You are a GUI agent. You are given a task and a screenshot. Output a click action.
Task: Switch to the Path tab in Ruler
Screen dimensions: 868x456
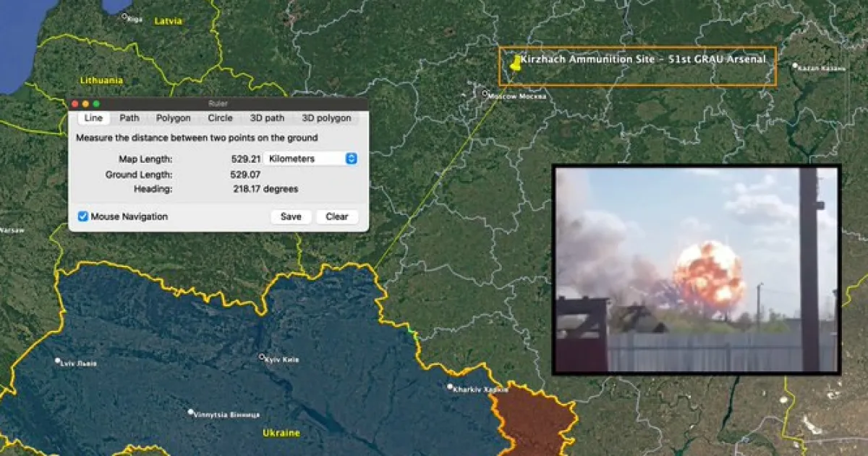pos(129,118)
